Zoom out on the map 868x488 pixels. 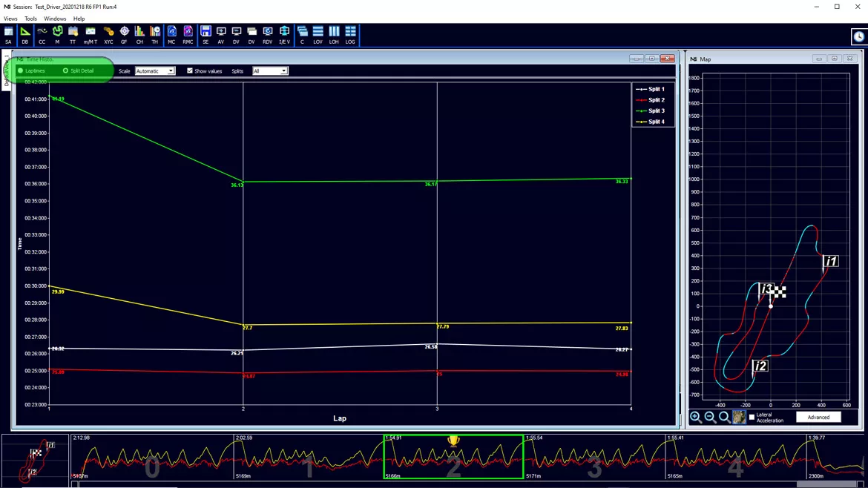(710, 418)
